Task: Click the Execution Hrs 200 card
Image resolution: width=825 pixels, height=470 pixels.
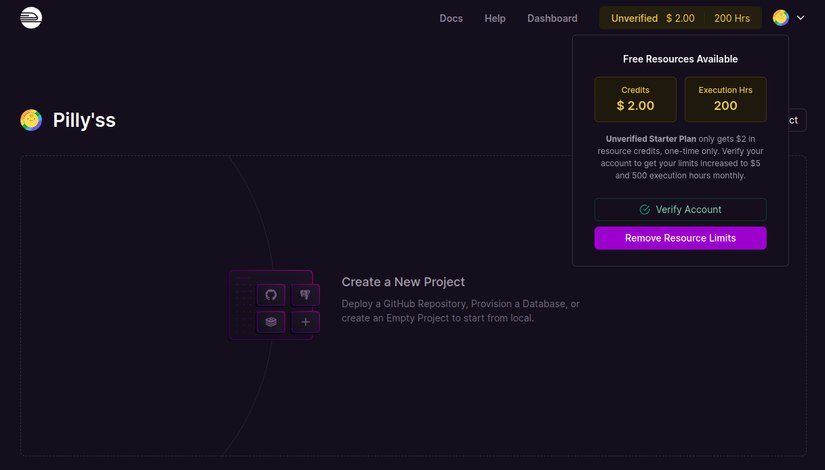Action: tap(725, 99)
